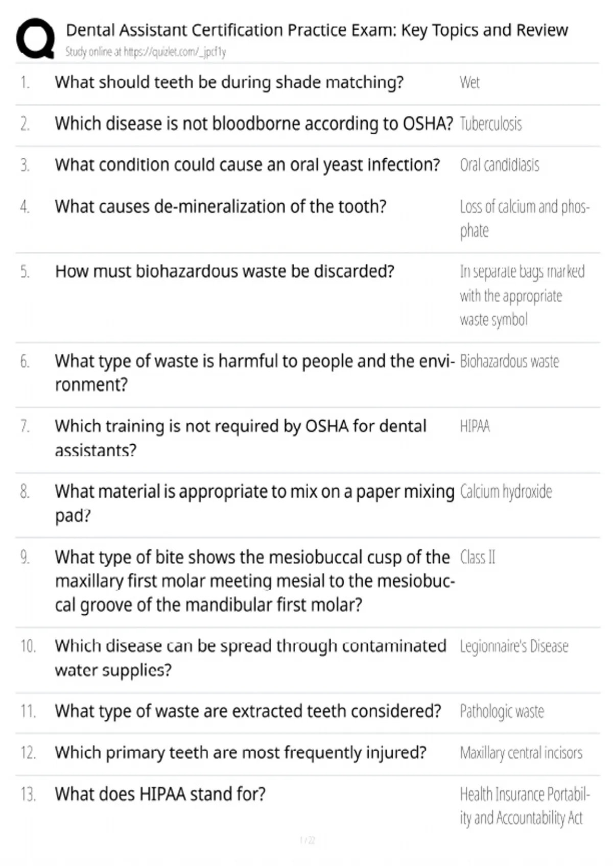Click the answer 'Wet'
Image resolution: width=613 pixels, height=868 pixels.
pyautogui.click(x=469, y=82)
